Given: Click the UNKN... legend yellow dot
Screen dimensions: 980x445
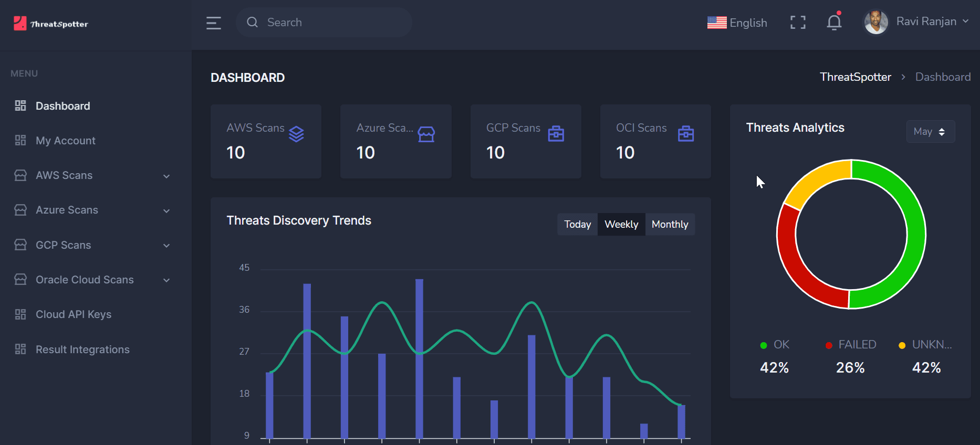Looking at the screenshot, I should coord(902,345).
